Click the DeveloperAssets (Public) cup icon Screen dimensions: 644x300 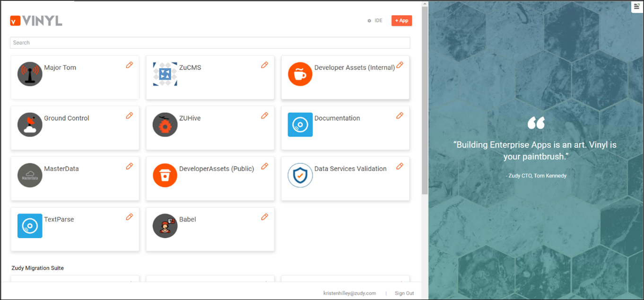pyautogui.click(x=165, y=176)
